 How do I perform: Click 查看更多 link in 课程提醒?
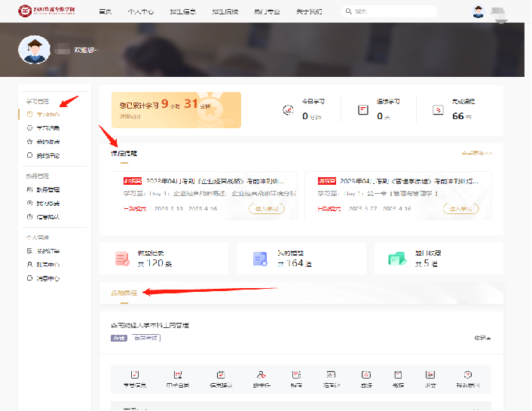pos(477,153)
